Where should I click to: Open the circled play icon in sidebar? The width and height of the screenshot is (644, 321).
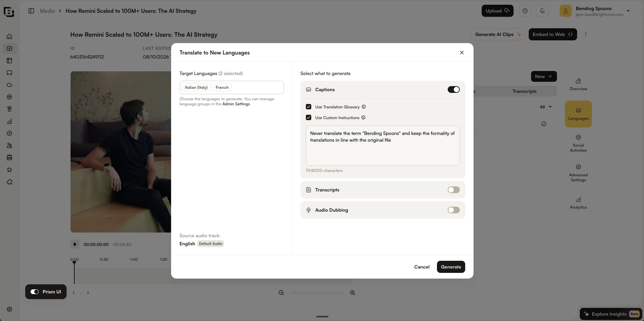click(x=9, y=133)
